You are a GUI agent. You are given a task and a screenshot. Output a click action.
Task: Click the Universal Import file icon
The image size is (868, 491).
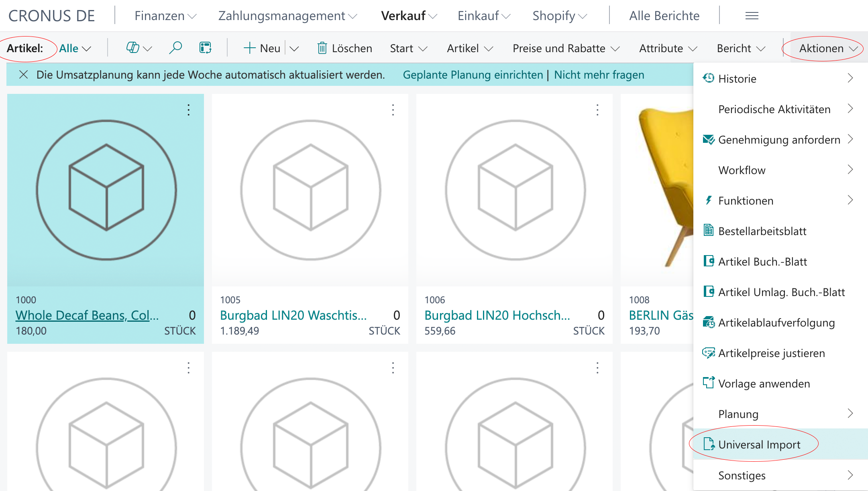click(709, 444)
